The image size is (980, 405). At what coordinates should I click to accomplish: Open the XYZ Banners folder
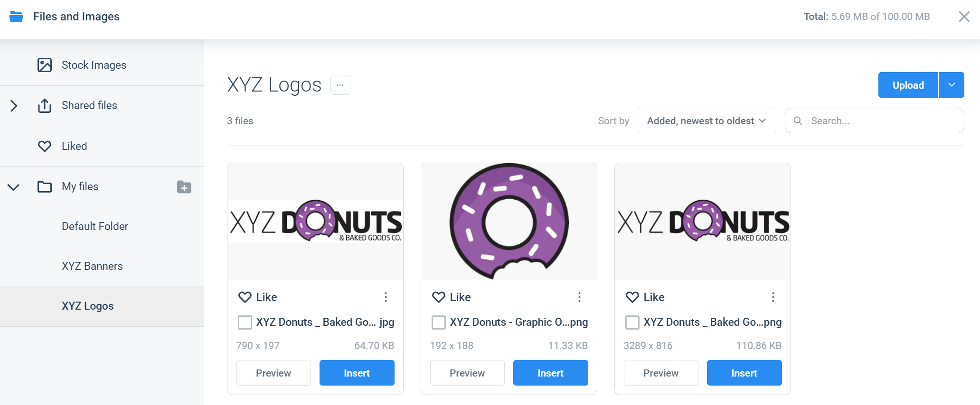tap(92, 266)
